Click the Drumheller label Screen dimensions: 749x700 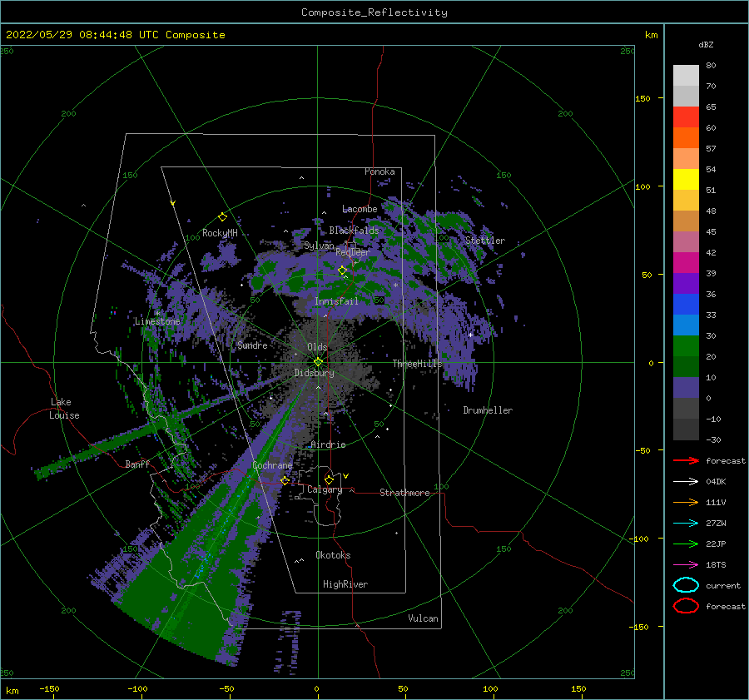488,410
